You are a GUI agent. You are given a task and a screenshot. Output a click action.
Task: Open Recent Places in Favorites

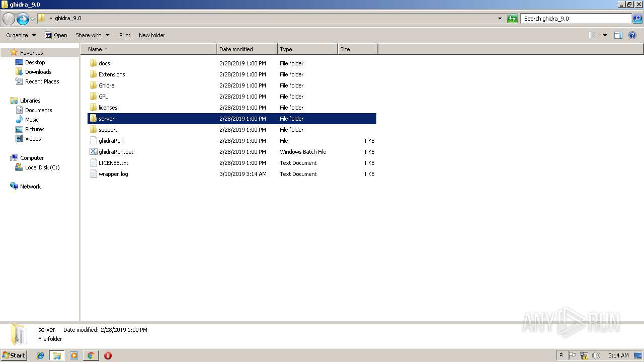click(x=42, y=81)
